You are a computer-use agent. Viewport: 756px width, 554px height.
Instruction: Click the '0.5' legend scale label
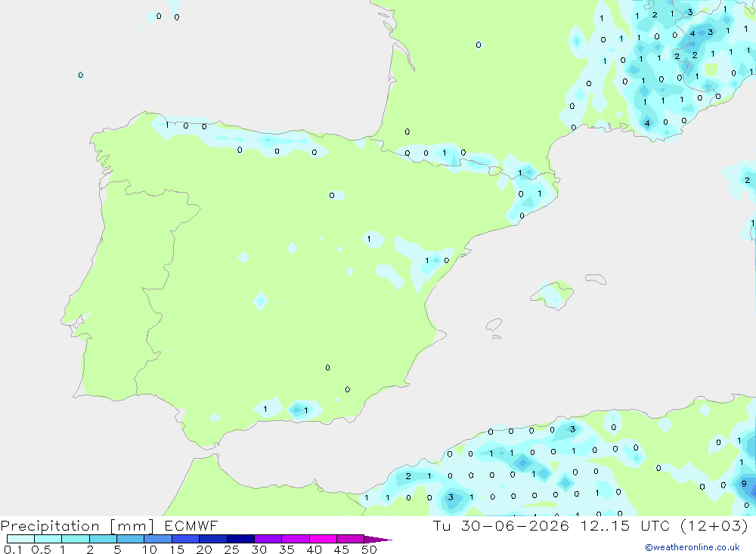coord(41,549)
